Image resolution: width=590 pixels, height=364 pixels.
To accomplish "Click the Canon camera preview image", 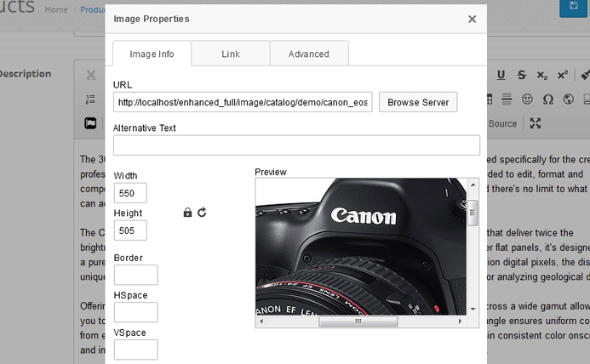I will click(361, 247).
